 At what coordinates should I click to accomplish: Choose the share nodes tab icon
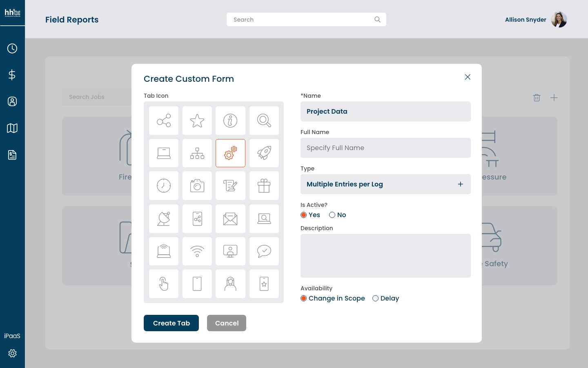164,121
